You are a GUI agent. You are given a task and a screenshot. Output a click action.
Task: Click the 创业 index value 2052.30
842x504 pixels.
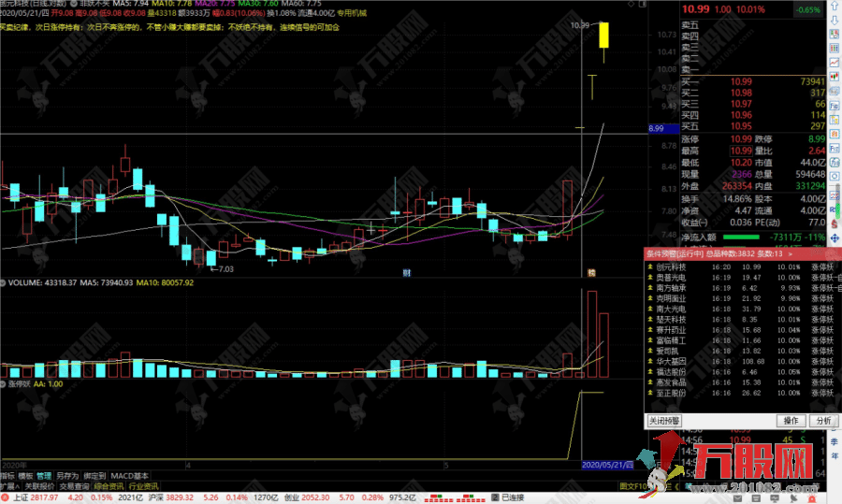[315, 497]
